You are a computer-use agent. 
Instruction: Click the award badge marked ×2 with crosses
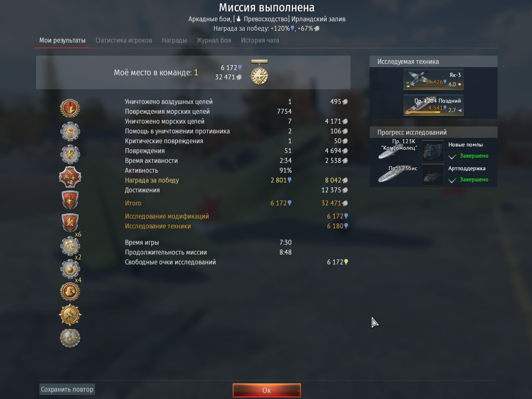tap(70, 177)
